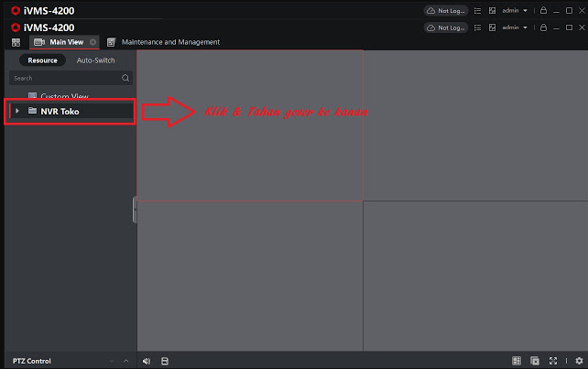Click the PTZ Control label
The height and width of the screenshot is (369, 588).
pos(31,361)
